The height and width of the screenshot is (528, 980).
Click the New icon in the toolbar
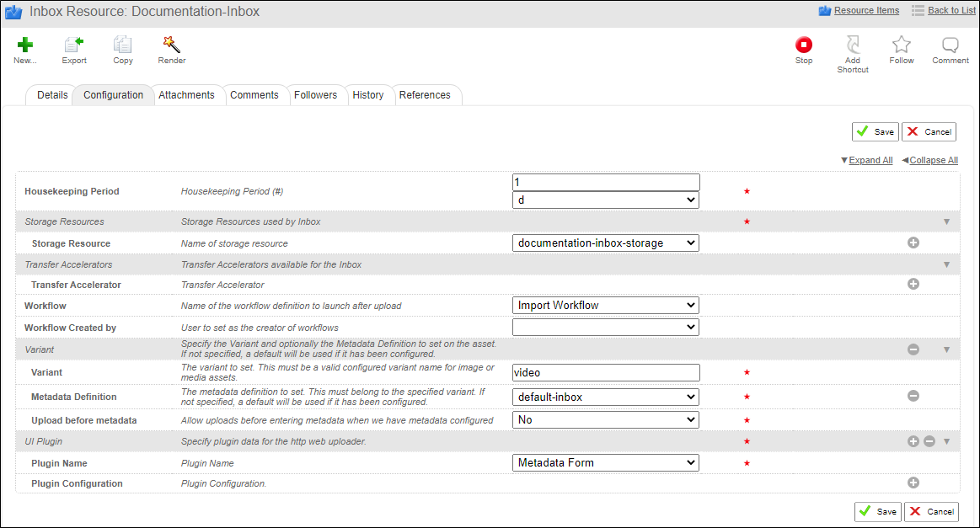24,44
